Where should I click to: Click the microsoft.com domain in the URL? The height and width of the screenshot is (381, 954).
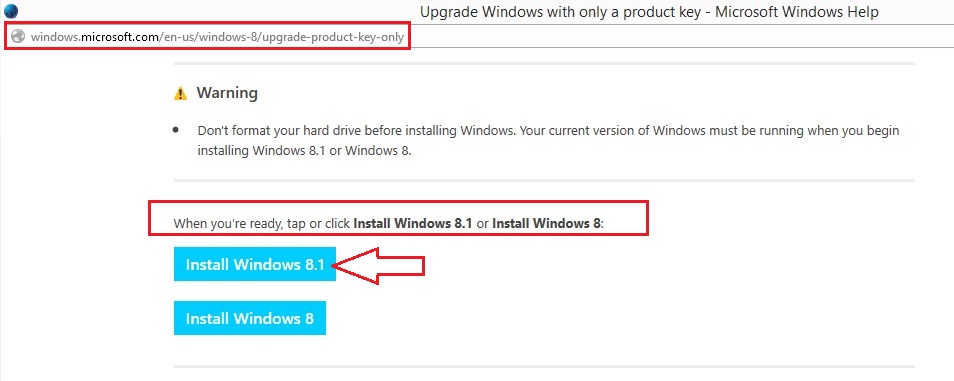click(120, 37)
